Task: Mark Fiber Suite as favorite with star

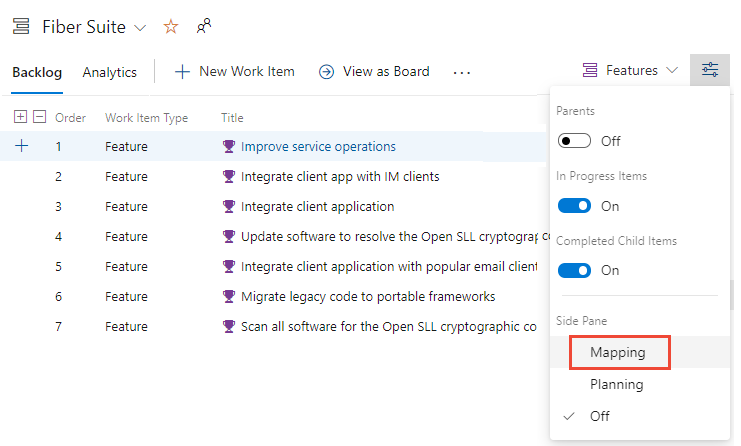Action: (171, 26)
